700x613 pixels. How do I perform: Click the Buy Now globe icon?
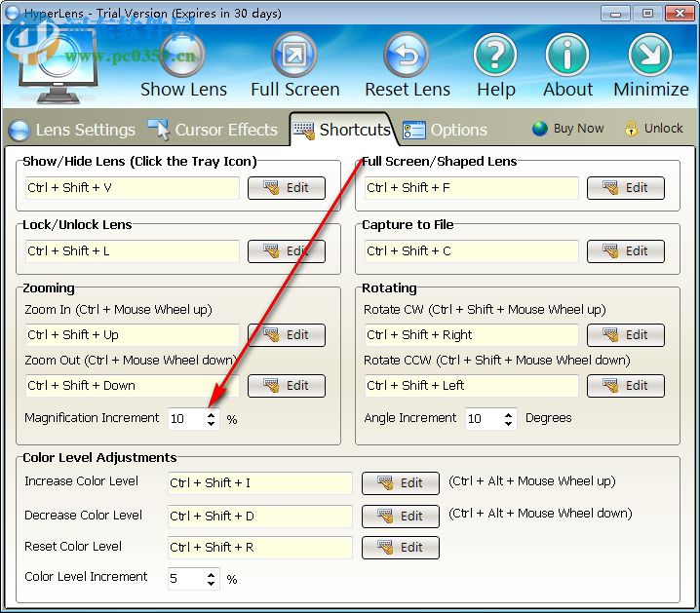pos(540,129)
